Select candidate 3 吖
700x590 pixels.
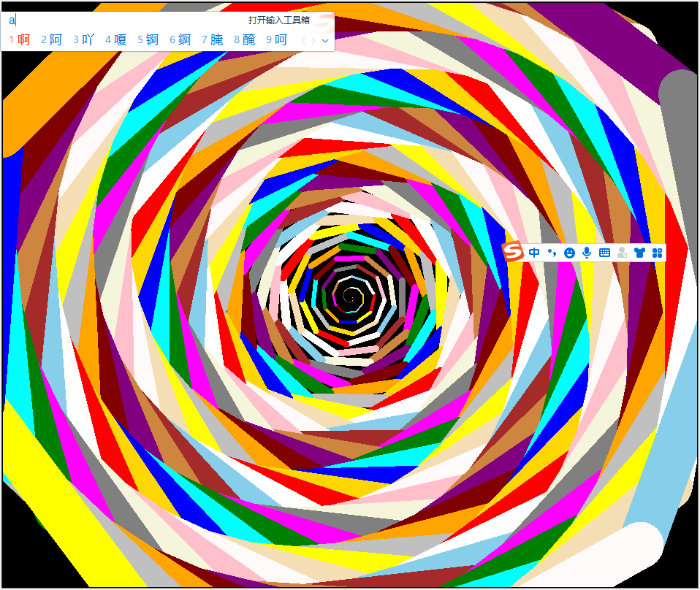pyautogui.click(x=83, y=39)
